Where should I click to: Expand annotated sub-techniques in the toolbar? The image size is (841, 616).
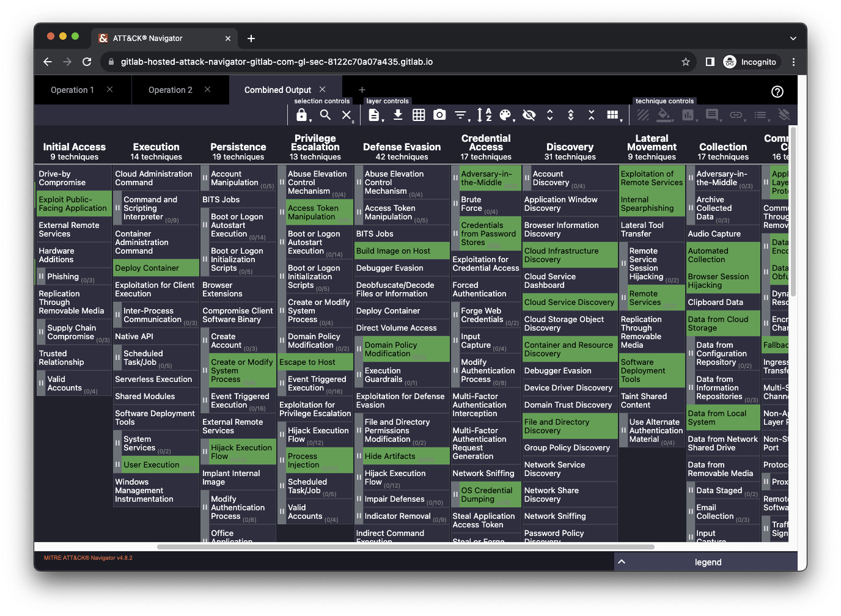(571, 115)
